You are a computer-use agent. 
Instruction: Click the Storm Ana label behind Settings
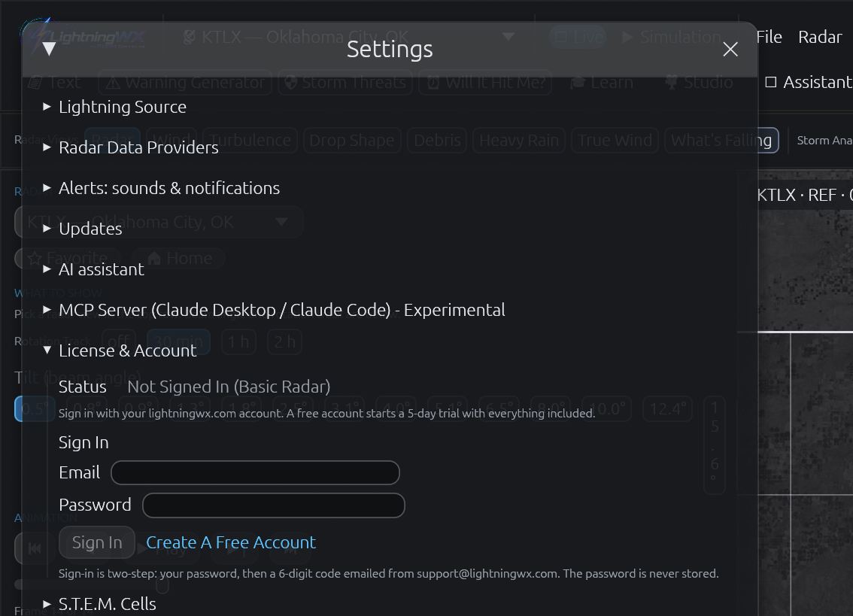click(824, 141)
